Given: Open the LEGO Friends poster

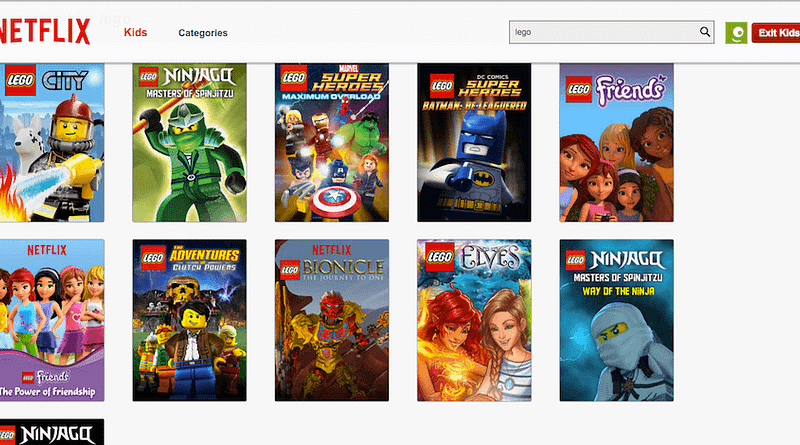Looking at the screenshot, I should point(616,142).
